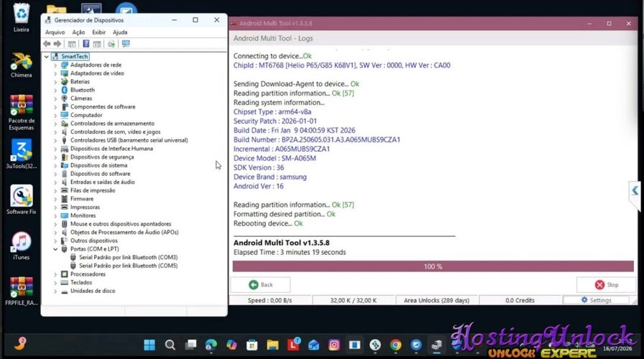
Task: Click the monitor scan icon in Device Manager toolbar
Action: tap(126, 44)
